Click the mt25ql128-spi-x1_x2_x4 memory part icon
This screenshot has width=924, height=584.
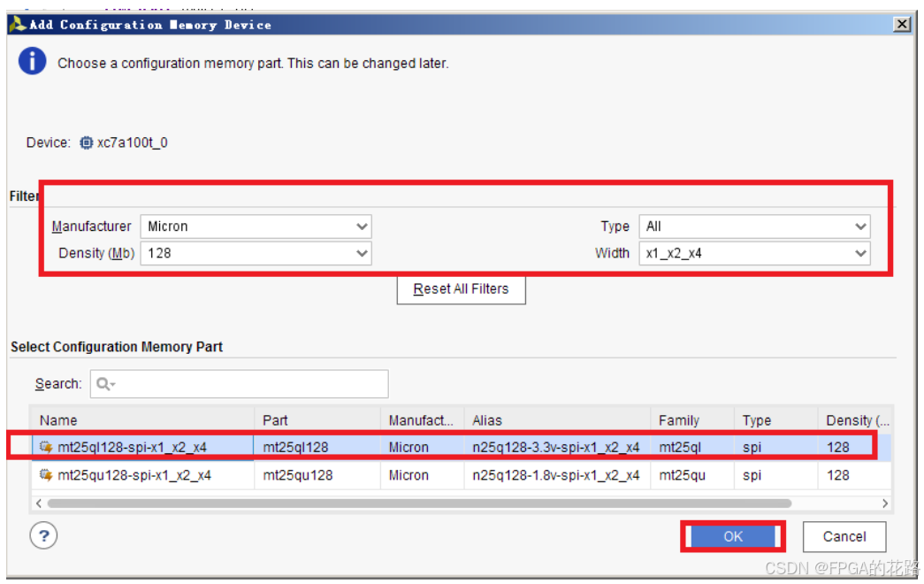(45, 447)
